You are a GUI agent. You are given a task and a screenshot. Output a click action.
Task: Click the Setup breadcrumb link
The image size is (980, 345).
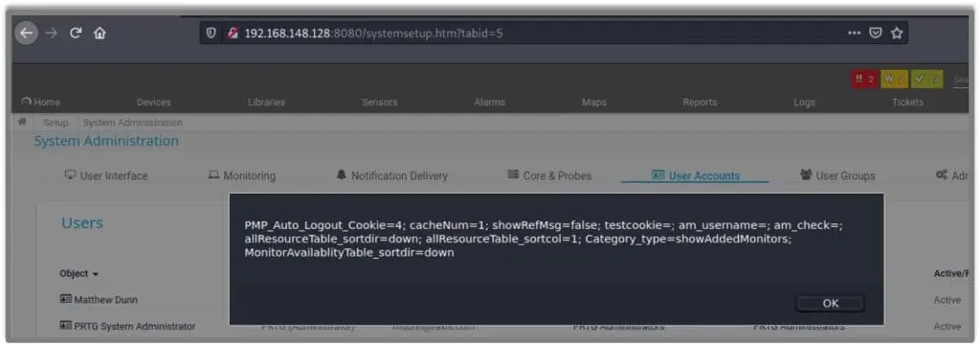56,123
